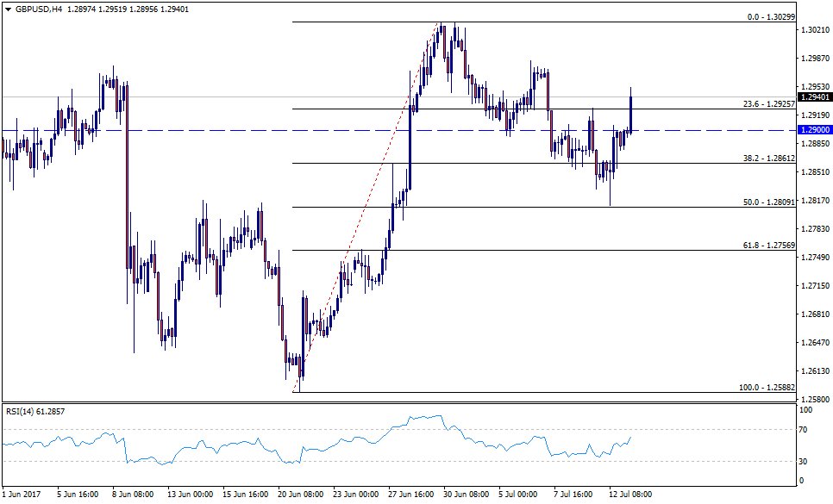Screen dimensions: 833x504
Task: Click the RSI 30 level on scale
Action: coord(805,461)
